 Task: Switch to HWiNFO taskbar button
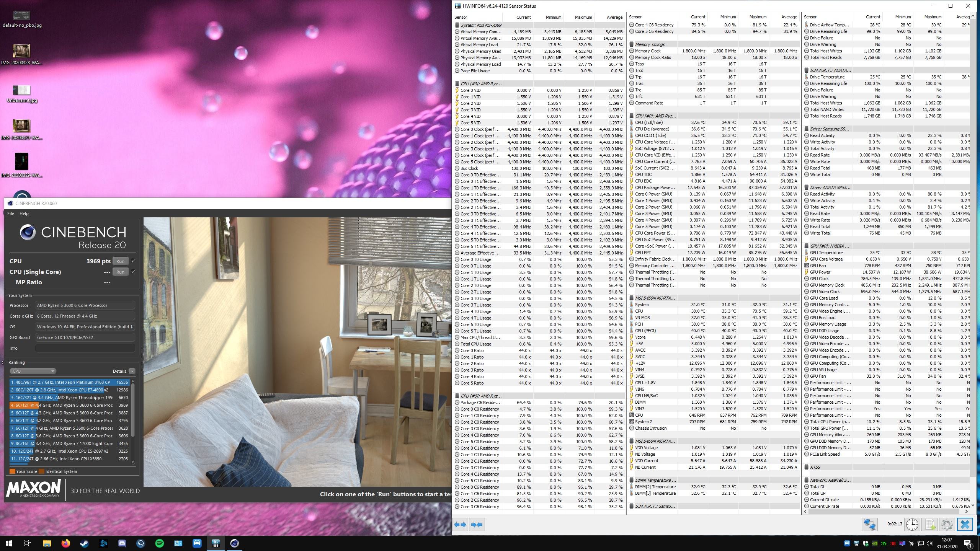pos(216,543)
